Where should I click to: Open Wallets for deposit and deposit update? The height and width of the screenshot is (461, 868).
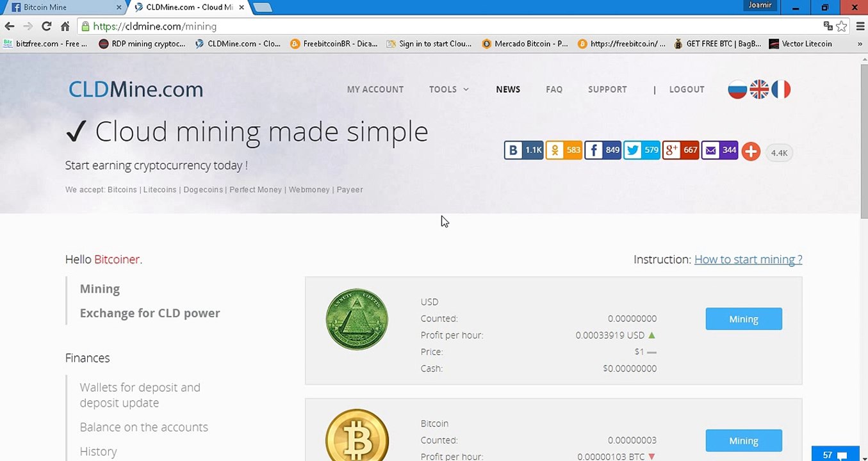click(140, 395)
